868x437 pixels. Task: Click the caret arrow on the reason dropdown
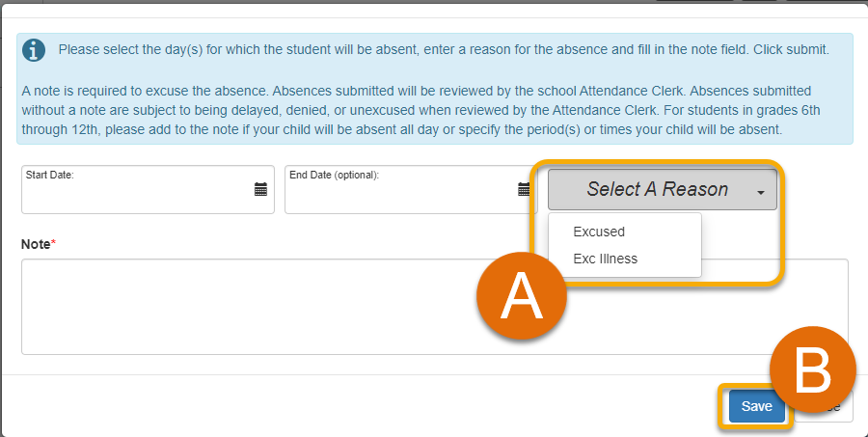761,192
